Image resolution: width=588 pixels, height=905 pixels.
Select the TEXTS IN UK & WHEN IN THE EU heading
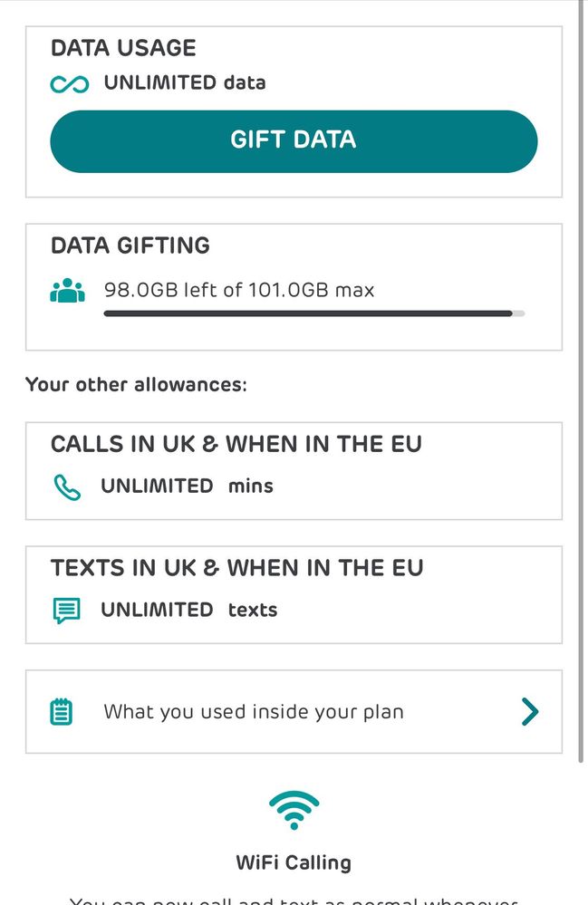[237, 568]
